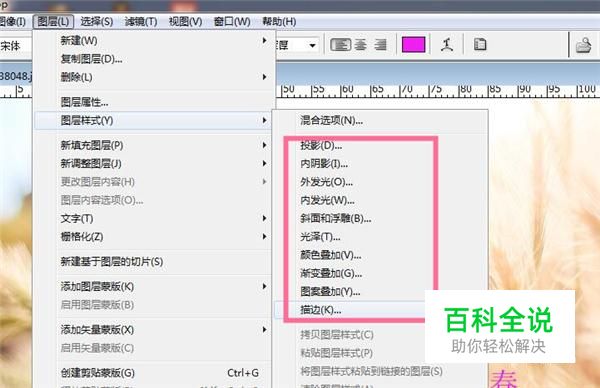The image size is (600, 388).
Task: Open the 图像(I) menu
Action: pyautogui.click(x=13, y=21)
